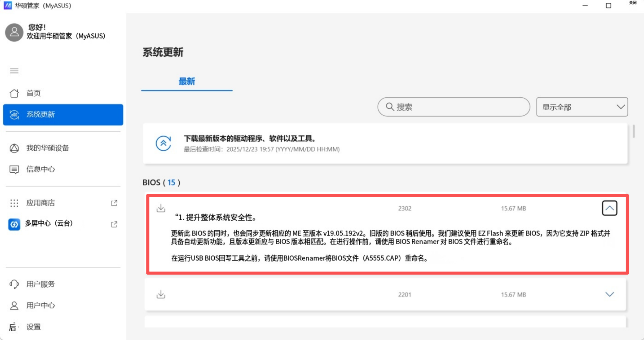Viewport: 644px width, 340px height.
Task: Select 系统更新 in the sidebar
Action: [63, 115]
